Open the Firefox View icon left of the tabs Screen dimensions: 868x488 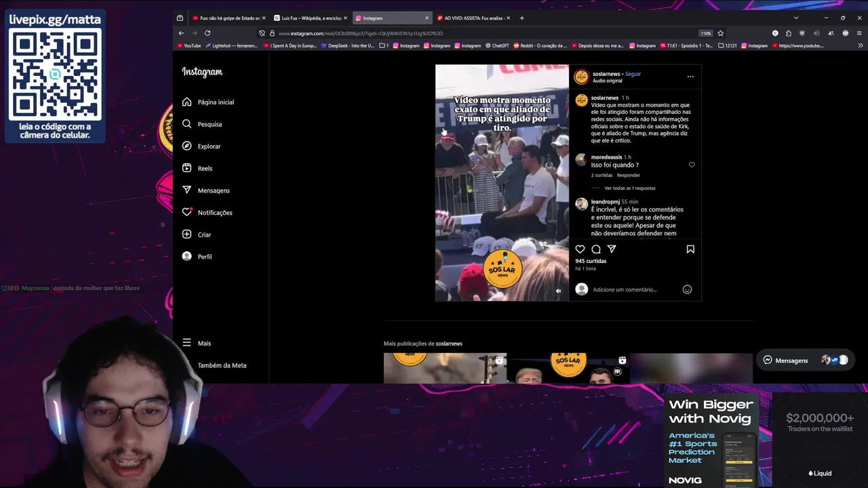click(180, 18)
